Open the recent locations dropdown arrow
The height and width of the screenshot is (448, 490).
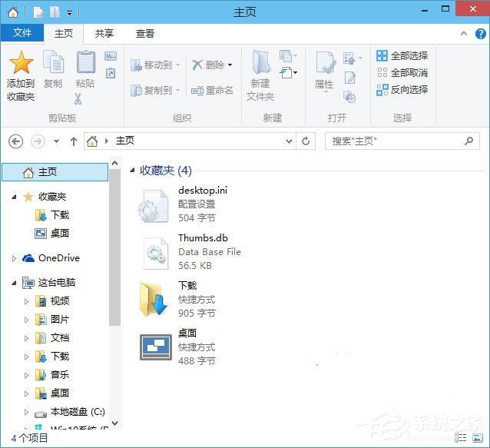[56, 141]
